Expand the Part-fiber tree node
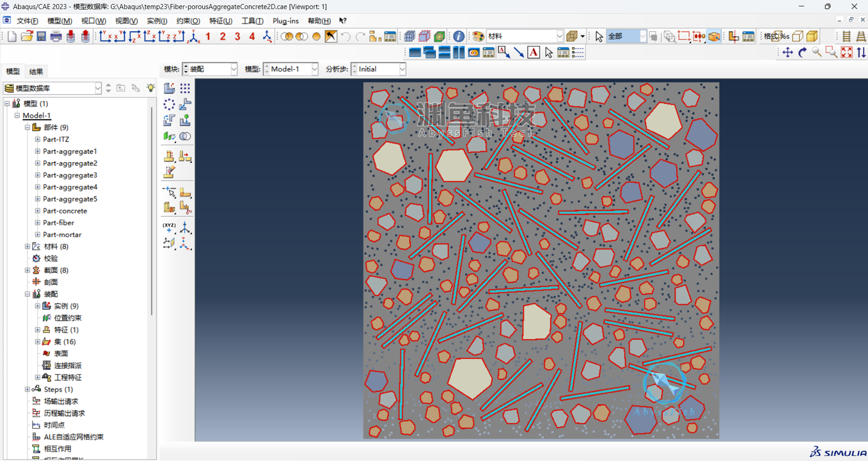 tap(38, 222)
